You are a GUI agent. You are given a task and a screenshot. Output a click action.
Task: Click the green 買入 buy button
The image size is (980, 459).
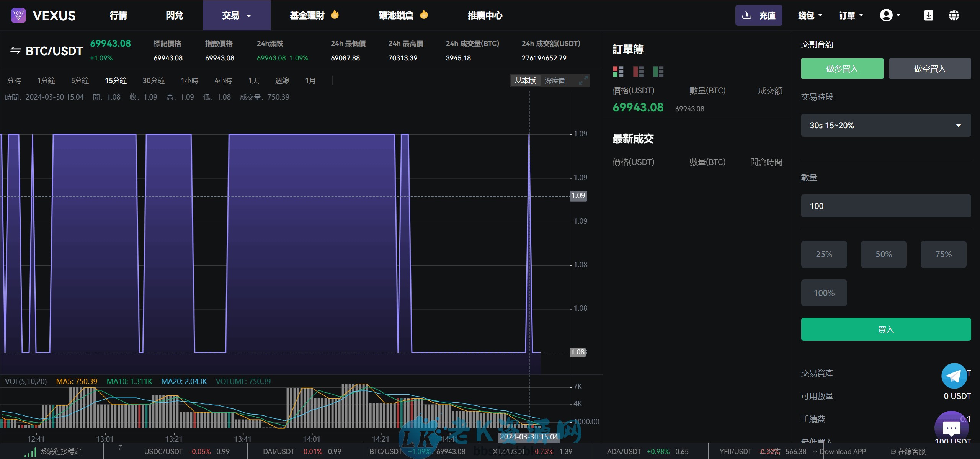pos(885,329)
